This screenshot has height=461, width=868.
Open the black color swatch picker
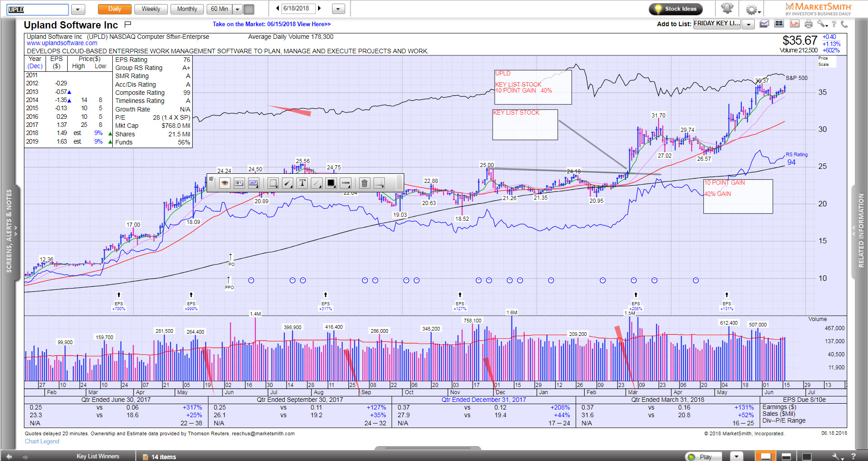coord(331,183)
